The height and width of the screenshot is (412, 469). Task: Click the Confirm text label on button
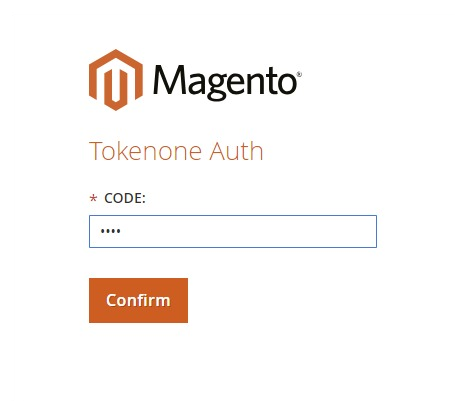(138, 300)
